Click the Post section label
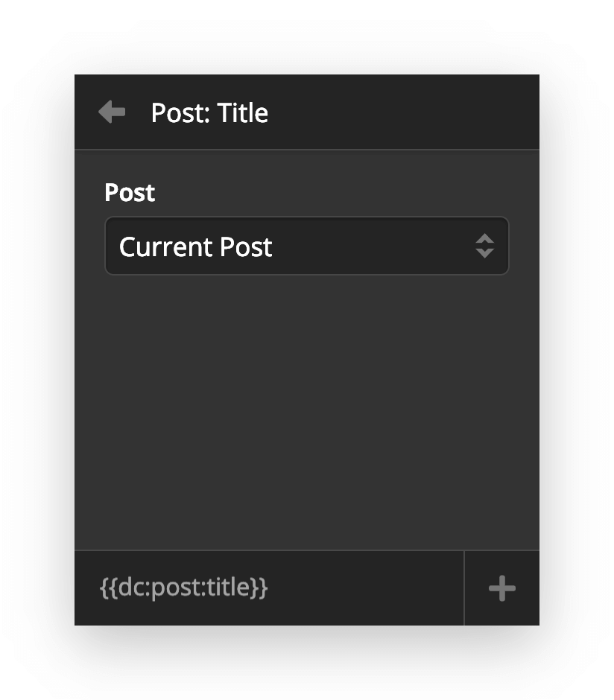 tap(129, 193)
